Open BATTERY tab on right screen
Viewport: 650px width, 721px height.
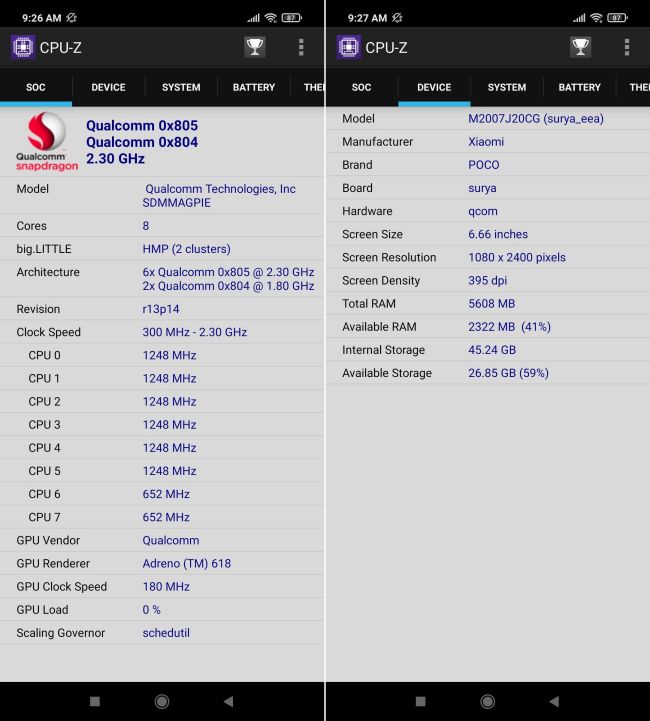(x=579, y=87)
